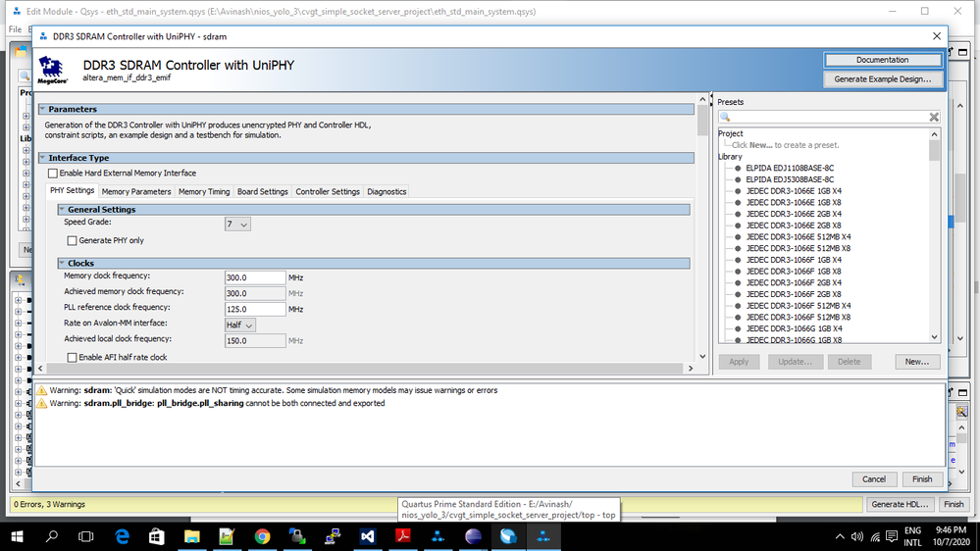Collapse the Interface Type section
Image resolution: width=980 pixels, height=551 pixels.
tap(42, 158)
